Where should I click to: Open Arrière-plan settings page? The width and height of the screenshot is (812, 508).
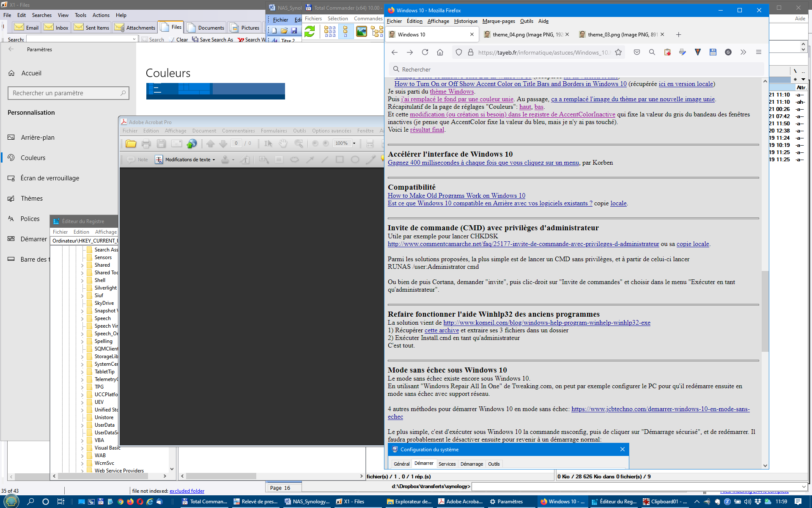(x=38, y=138)
